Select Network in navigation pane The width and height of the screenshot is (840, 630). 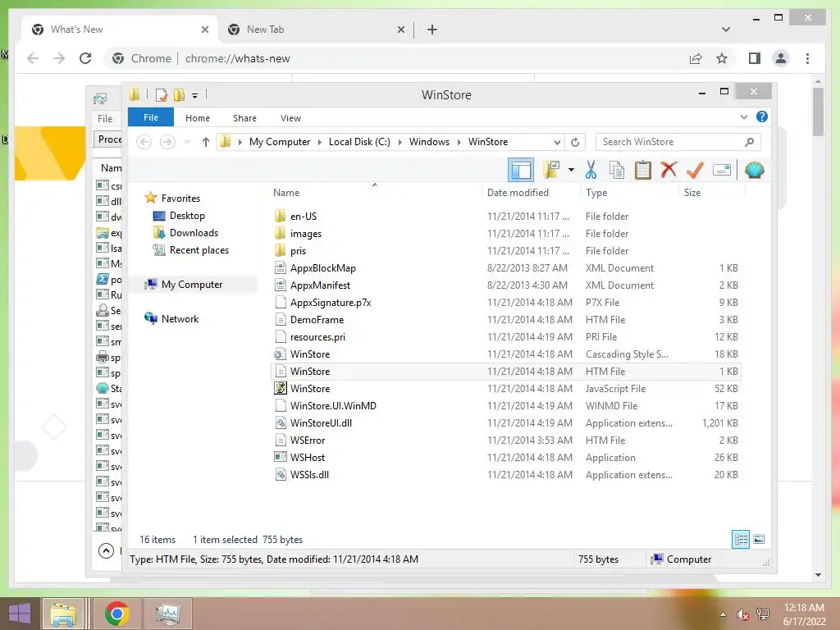click(180, 319)
